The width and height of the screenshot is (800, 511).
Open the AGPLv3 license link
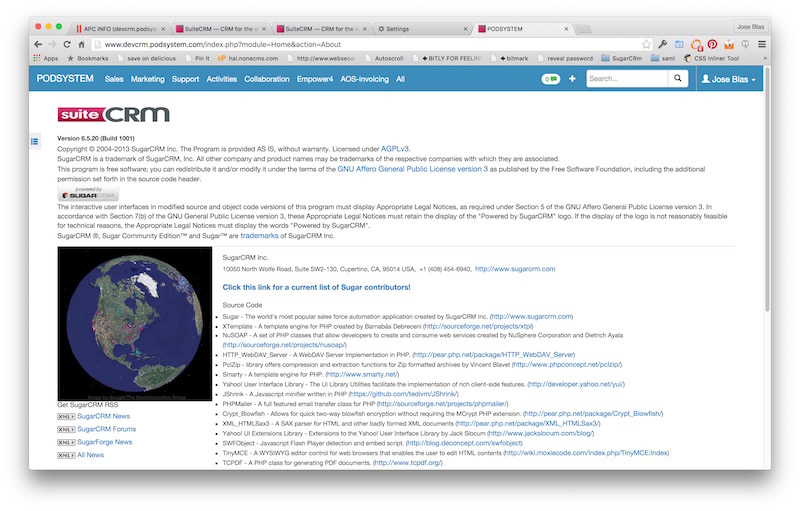pos(395,149)
